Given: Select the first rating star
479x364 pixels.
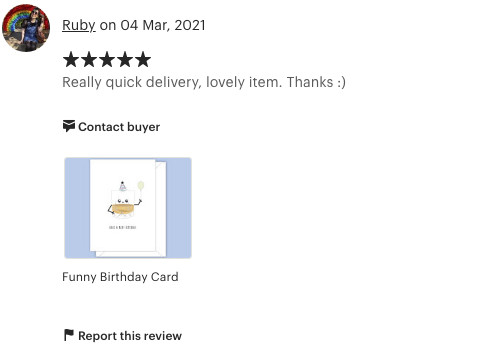Looking at the screenshot, I should coord(71,59).
